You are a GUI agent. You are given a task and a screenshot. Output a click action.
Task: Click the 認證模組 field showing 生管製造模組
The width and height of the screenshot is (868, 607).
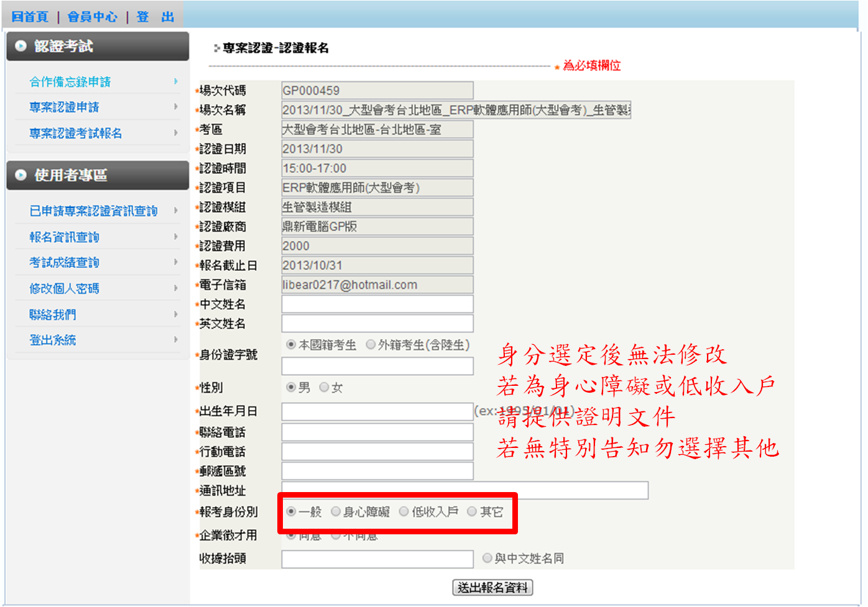pyautogui.click(x=377, y=207)
